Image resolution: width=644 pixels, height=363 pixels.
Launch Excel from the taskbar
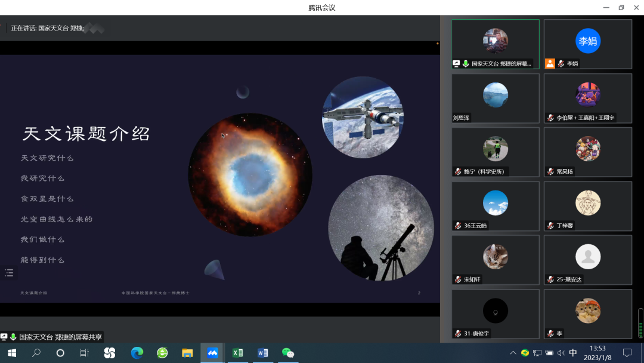pos(237,353)
